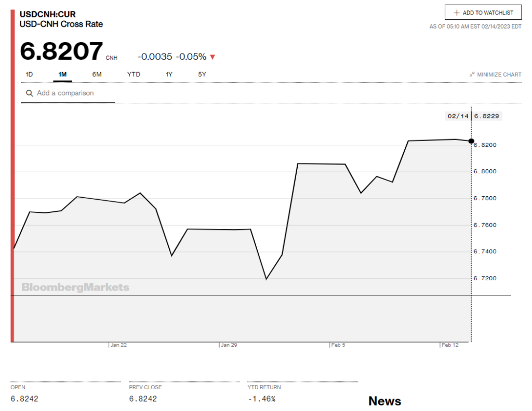Click the BloombergMarkets watermark logo
The width and height of the screenshot is (532, 411).
click(75, 287)
